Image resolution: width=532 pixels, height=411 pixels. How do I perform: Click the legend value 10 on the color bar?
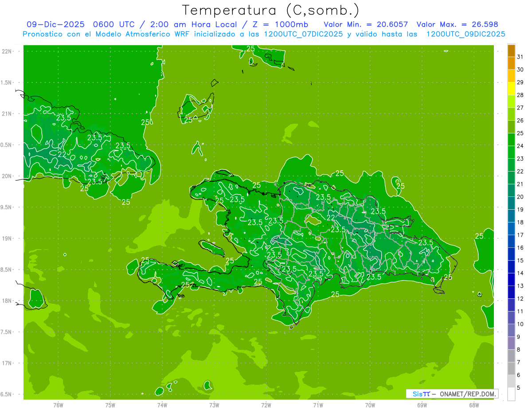[520, 324]
